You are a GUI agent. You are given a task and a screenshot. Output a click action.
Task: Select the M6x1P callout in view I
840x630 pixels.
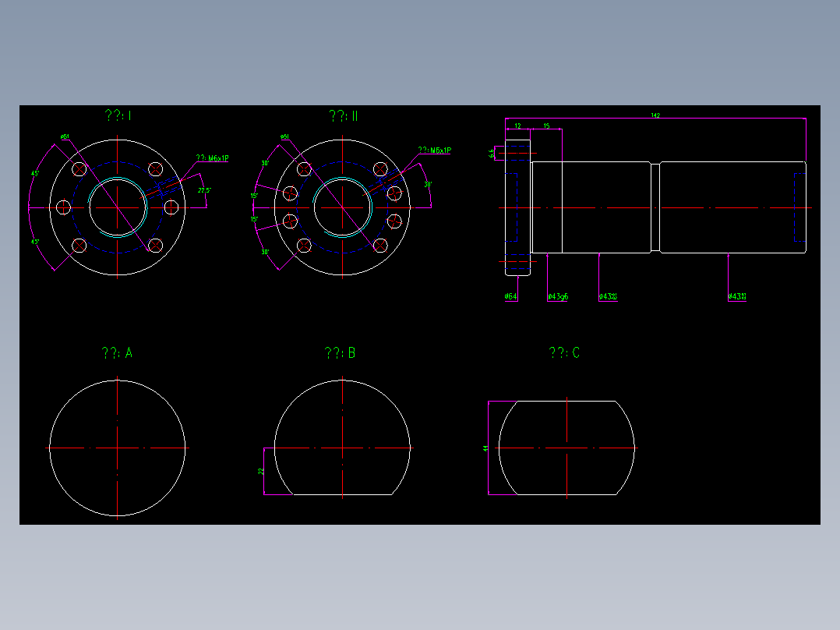point(212,158)
